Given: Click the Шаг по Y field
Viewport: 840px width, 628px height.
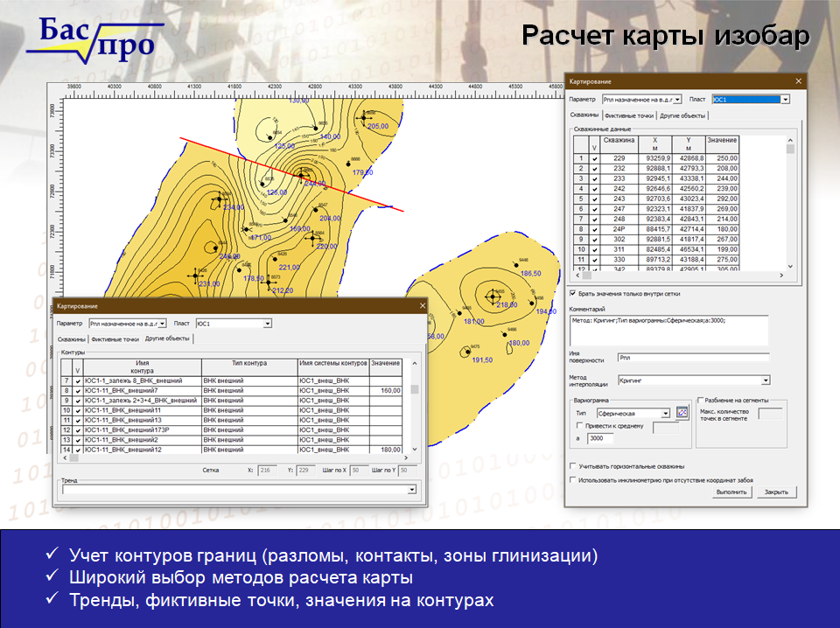Looking at the screenshot, I should coord(409,470).
